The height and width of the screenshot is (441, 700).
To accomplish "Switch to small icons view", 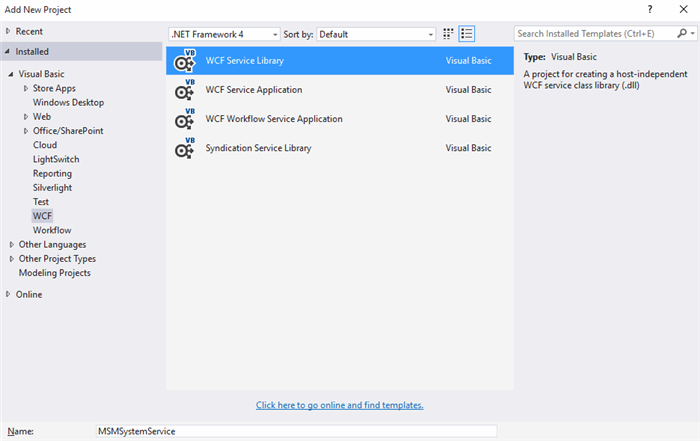I will [x=448, y=34].
